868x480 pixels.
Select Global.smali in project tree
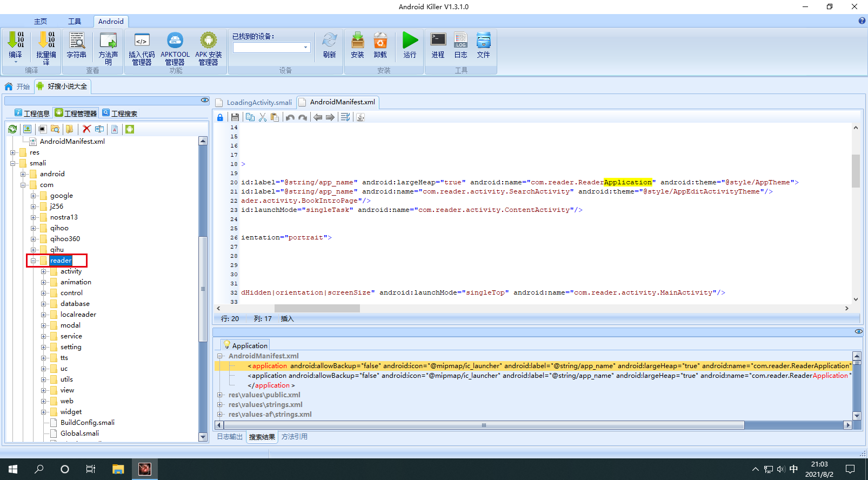point(79,434)
